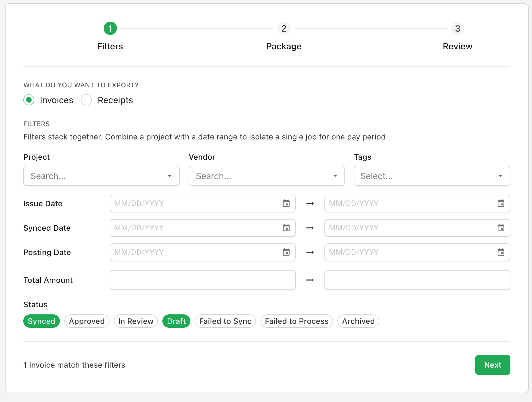
Task: Focus the Synced Date start input
Action: pos(203,228)
